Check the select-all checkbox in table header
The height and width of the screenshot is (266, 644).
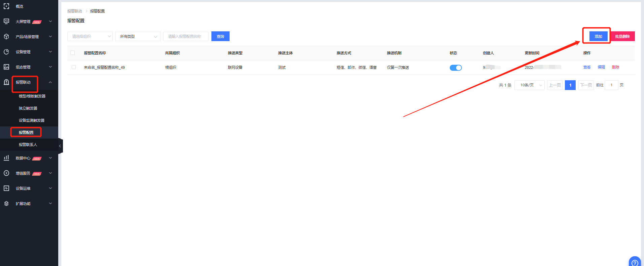(x=73, y=53)
